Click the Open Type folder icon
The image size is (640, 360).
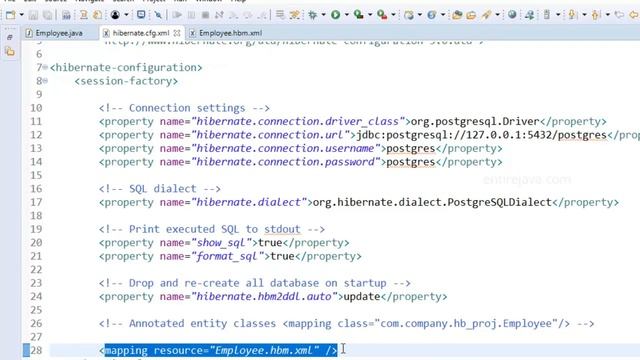tap(457, 15)
